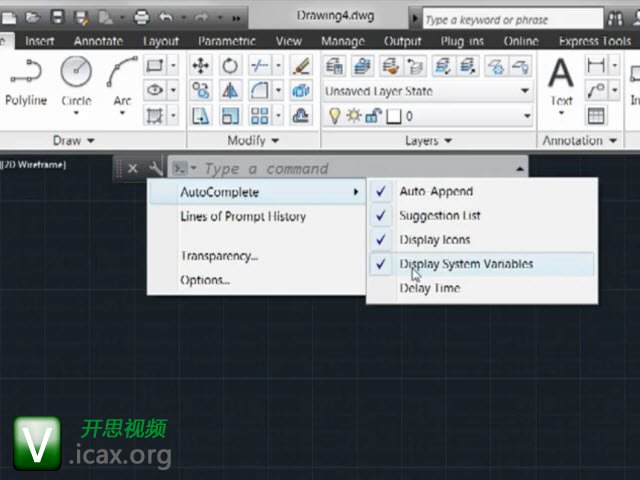The height and width of the screenshot is (480, 640).
Task: Open the customize wrench on command line
Action: [x=155, y=168]
